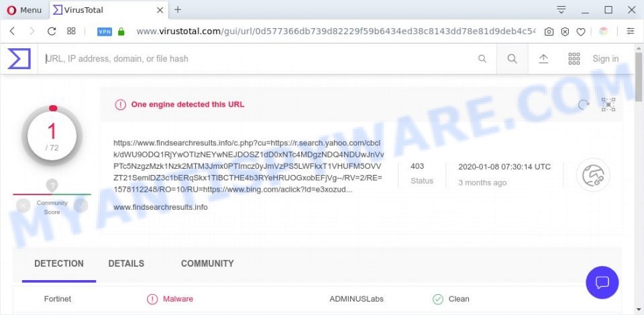Image resolution: width=644 pixels, height=315 pixels.
Task: Open the Opera Menu
Action: pyautogui.click(x=24, y=10)
